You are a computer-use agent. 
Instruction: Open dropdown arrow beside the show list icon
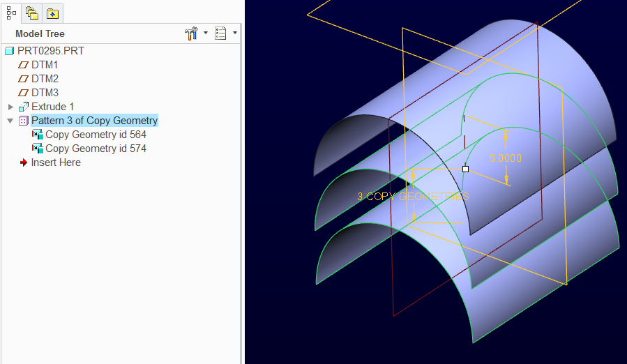[235, 33]
